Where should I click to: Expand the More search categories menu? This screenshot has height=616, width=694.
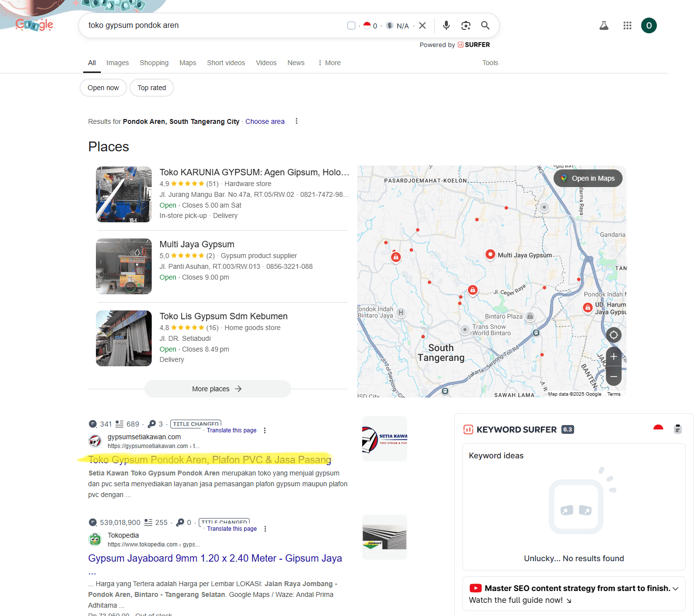click(x=329, y=63)
